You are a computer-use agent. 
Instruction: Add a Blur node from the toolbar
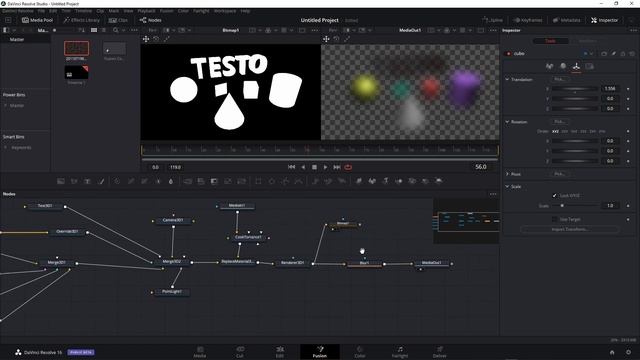point(171,181)
